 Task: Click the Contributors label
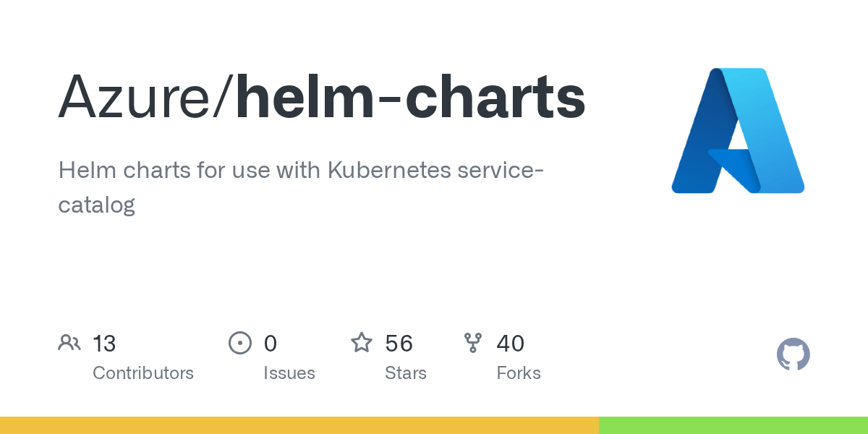pos(143,373)
